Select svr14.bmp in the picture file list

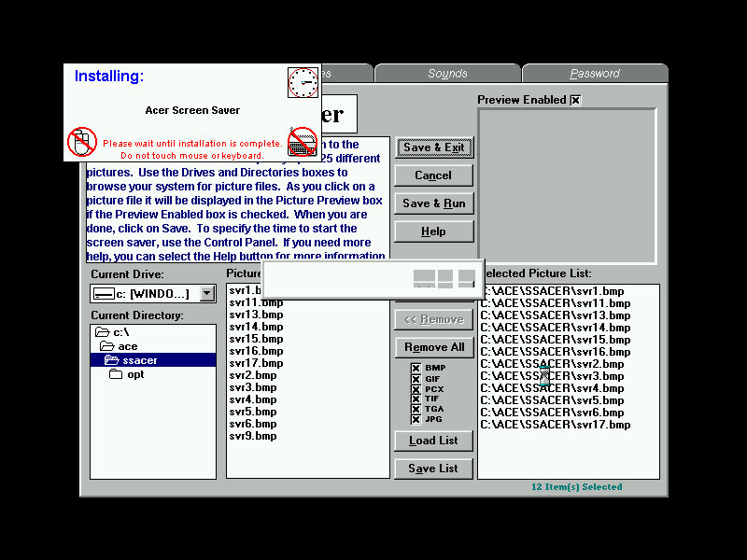(x=256, y=327)
